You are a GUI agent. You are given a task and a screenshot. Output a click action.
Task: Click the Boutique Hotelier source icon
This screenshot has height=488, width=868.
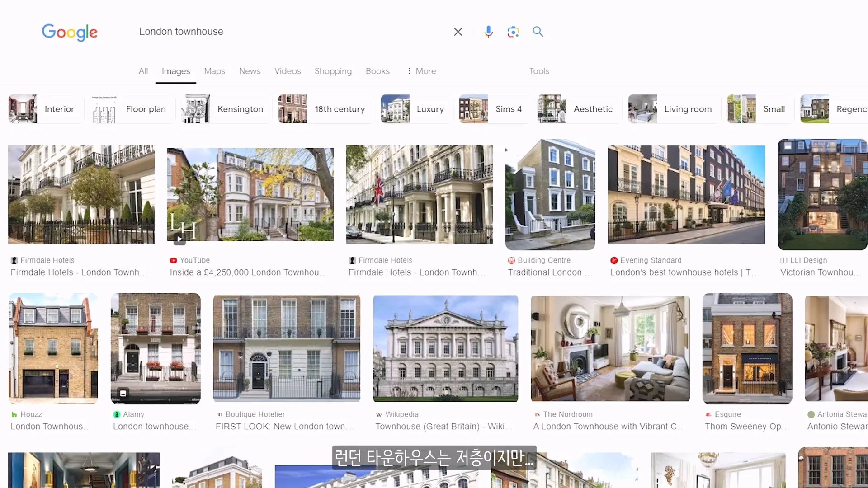[219, 414]
